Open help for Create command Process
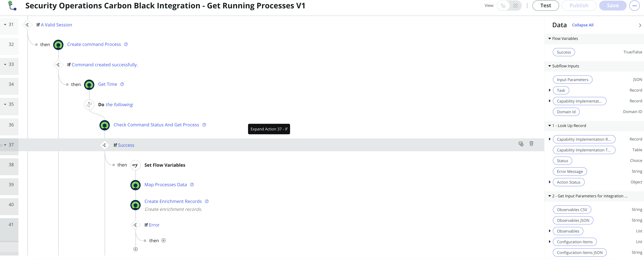644x260 pixels. click(x=126, y=44)
